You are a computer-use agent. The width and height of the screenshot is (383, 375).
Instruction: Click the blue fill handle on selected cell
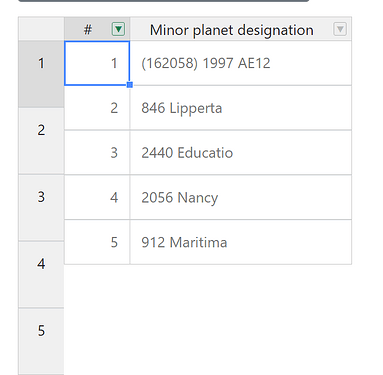[x=130, y=85]
